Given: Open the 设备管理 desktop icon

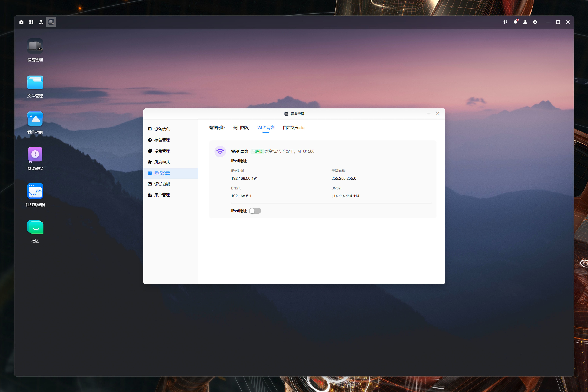Looking at the screenshot, I should (35, 46).
